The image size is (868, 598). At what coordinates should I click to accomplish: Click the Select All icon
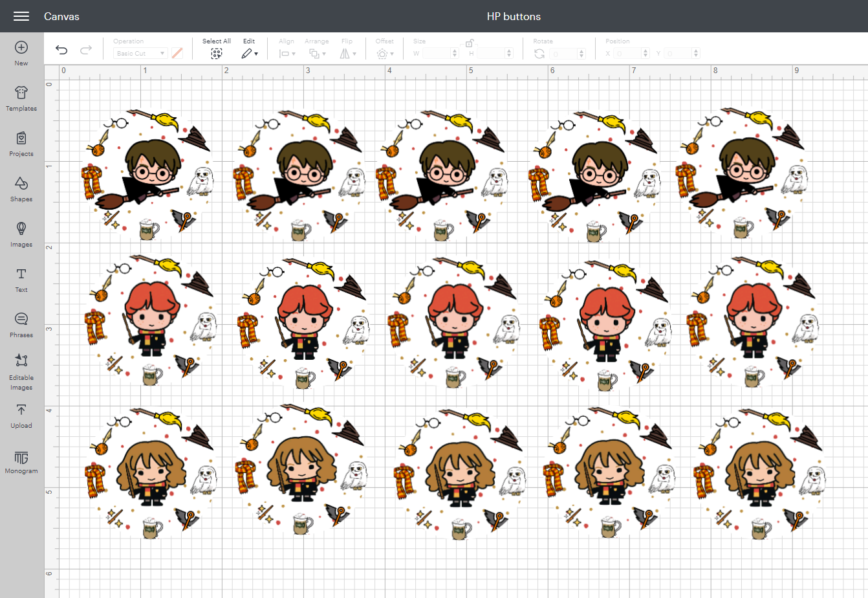(x=217, y=54)
